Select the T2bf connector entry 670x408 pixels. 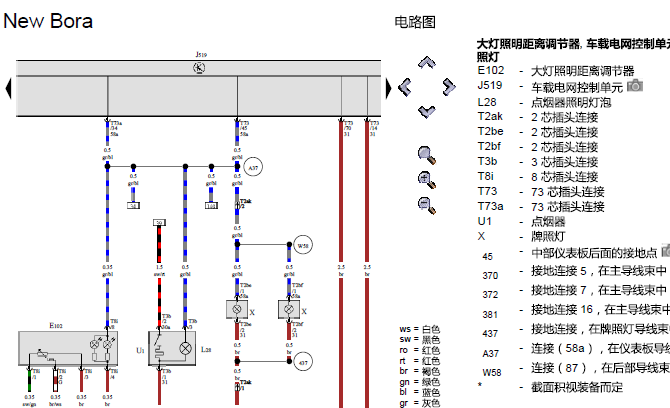tap(538, 147)
